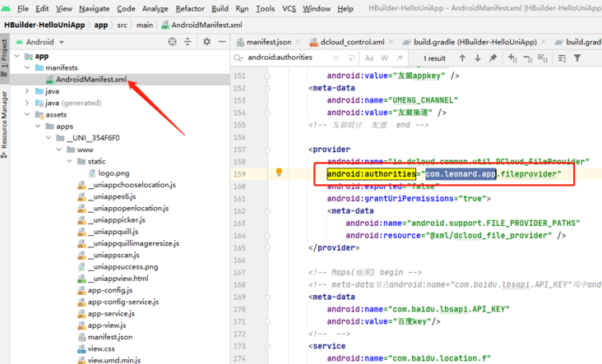Click the yellow lightbulb intention icon

[x=279, y=173]
